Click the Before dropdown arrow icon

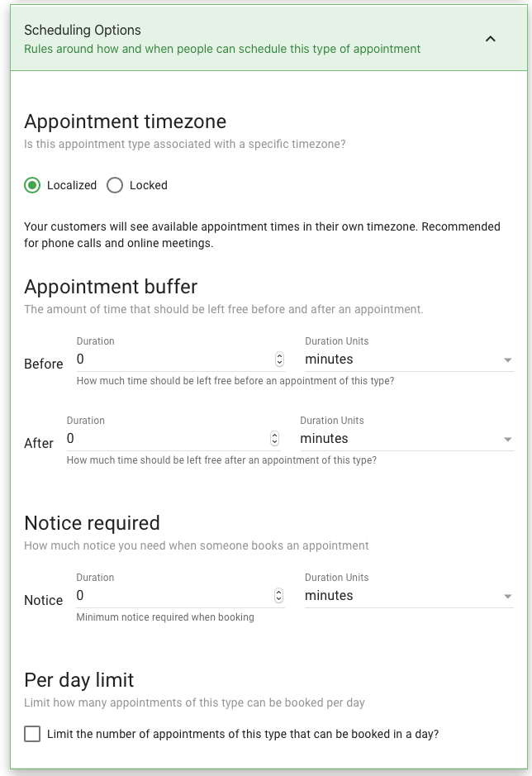[507, 359]
